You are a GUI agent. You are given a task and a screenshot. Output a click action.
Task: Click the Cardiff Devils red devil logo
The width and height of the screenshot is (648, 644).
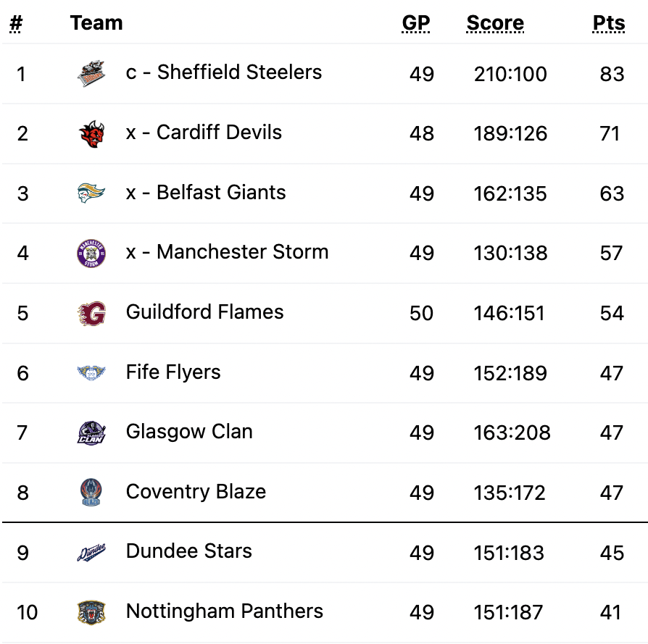(91, 134)
